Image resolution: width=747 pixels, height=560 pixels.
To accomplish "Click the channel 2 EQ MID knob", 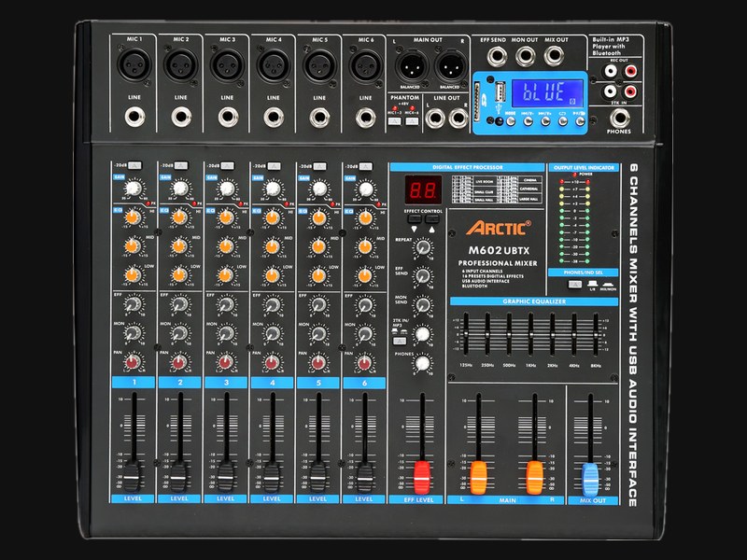I will point(179,246).
